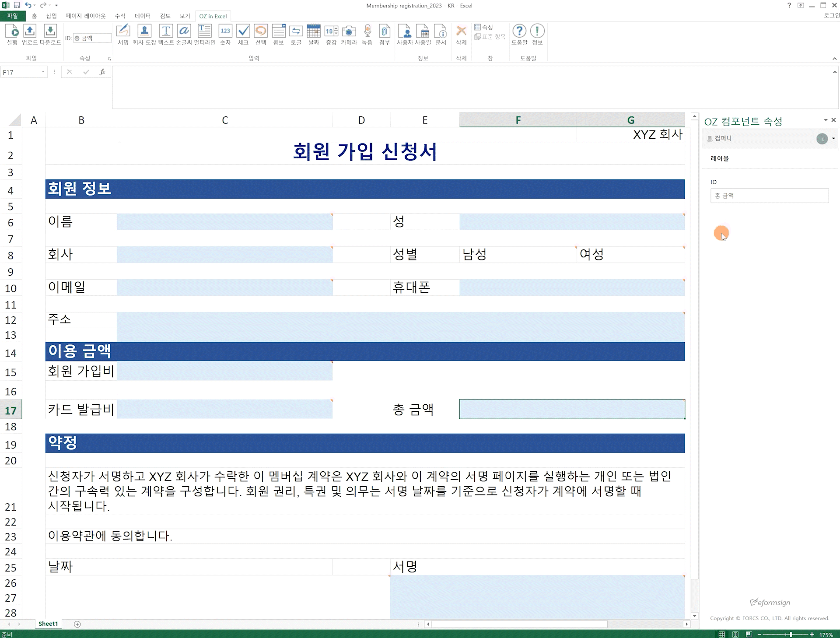840x638 pixels.
Task: Add a new sheet with plus icon
Action: pyautogui.click(x=77, y=624)
